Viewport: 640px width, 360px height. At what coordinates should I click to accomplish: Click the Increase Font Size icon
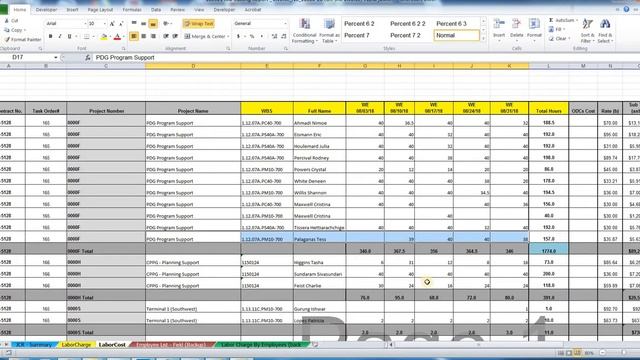(112, 24)
